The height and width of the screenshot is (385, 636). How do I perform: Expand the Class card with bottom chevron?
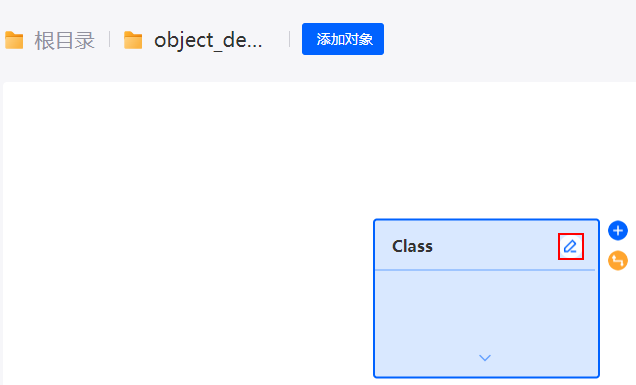coord(485,357)
